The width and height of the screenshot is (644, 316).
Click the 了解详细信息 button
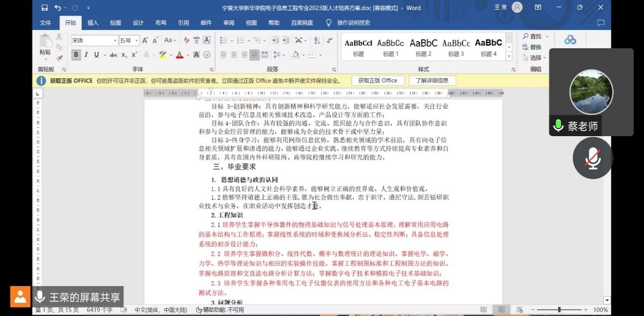(432, 80)
